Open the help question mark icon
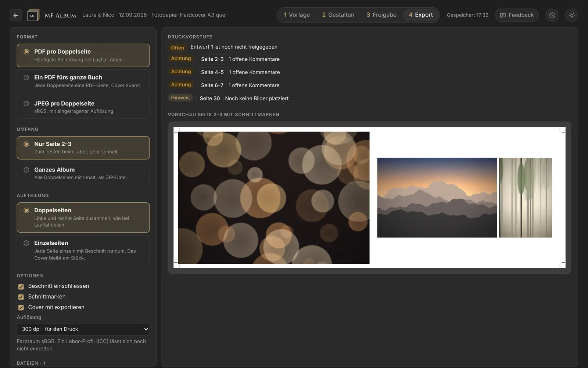This screenshot has width=588, height=368. click(552, 15)
